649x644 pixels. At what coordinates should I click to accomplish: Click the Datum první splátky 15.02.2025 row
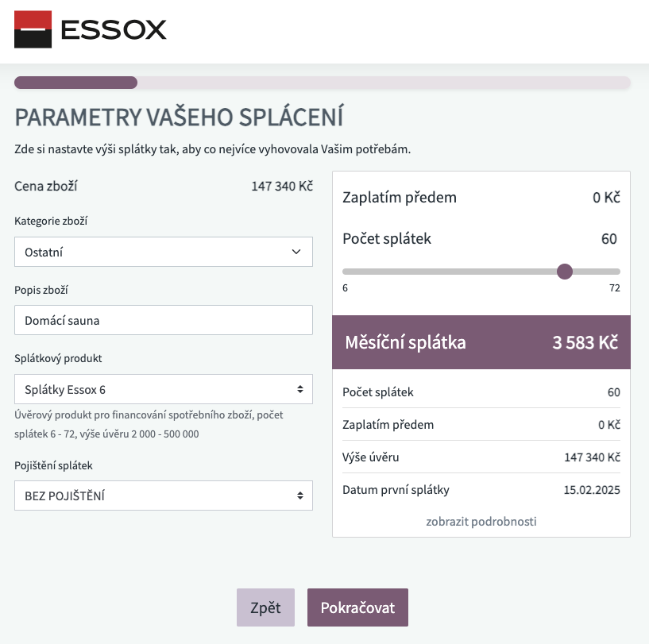481,490
